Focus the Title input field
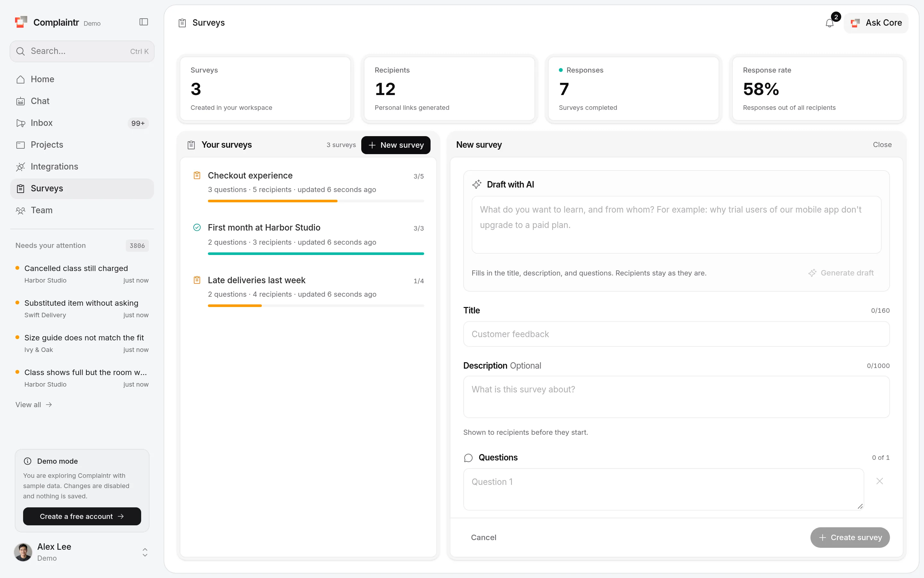Image resolution: width=924 pixels, height=578 pixels. point(676,334)
